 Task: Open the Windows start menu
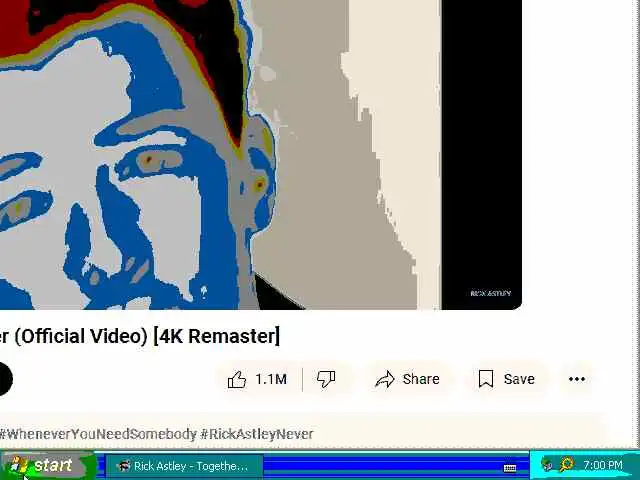tap(48, 465)
